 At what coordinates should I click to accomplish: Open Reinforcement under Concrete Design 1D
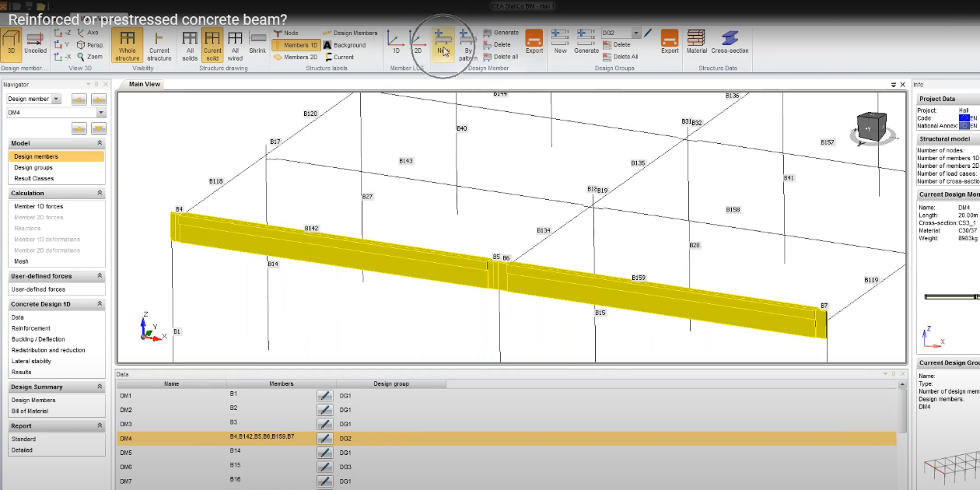[x=31, y=328]
